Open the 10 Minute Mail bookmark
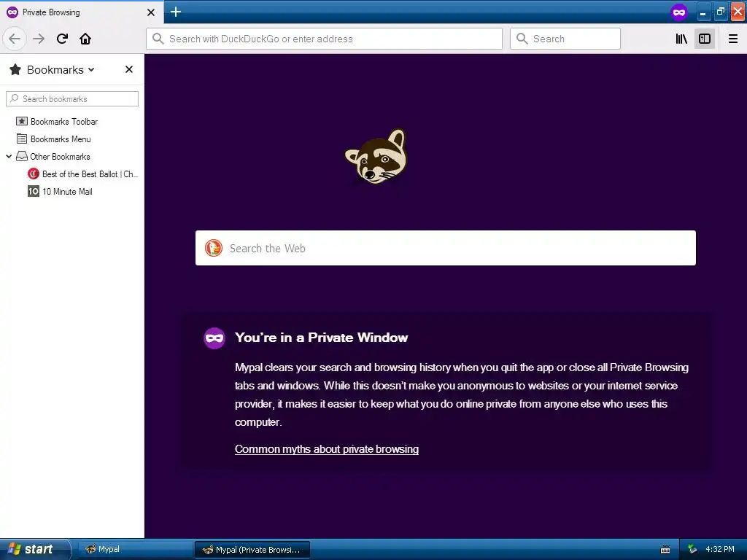The image size is (747, 560). (60, 192)
